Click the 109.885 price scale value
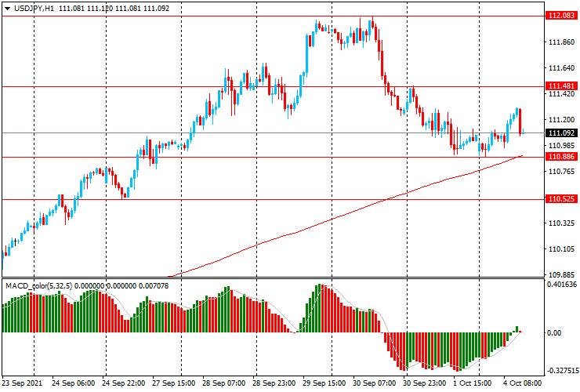This screenshot has height=392, width=580. coord(561,275)
